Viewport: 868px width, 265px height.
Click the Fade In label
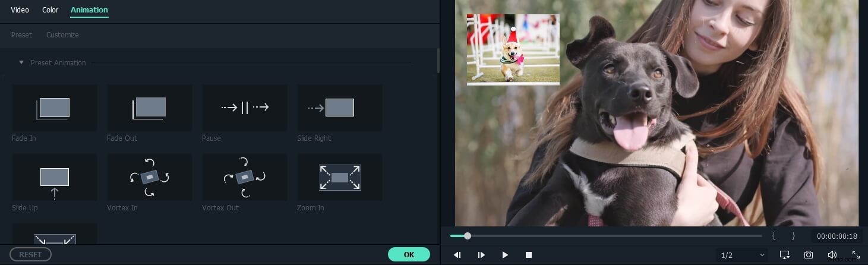tap(24, 138)
